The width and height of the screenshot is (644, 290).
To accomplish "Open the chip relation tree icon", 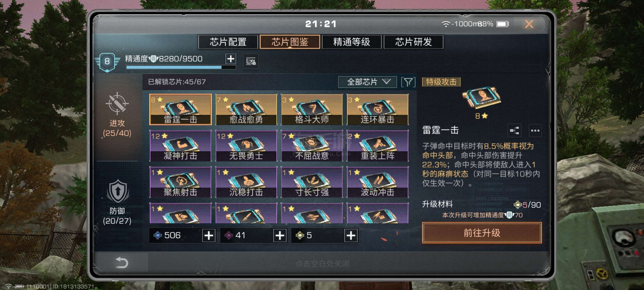I will tap(514, 130).
